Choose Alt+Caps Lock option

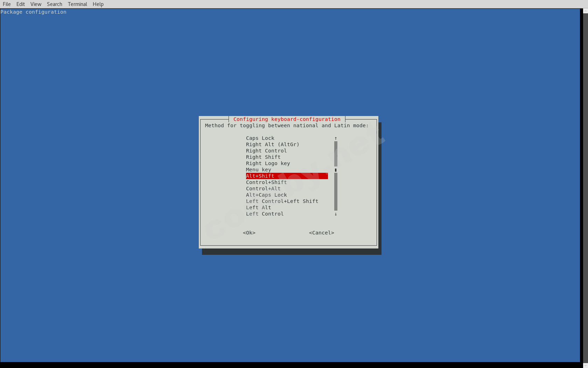(266, 195)
